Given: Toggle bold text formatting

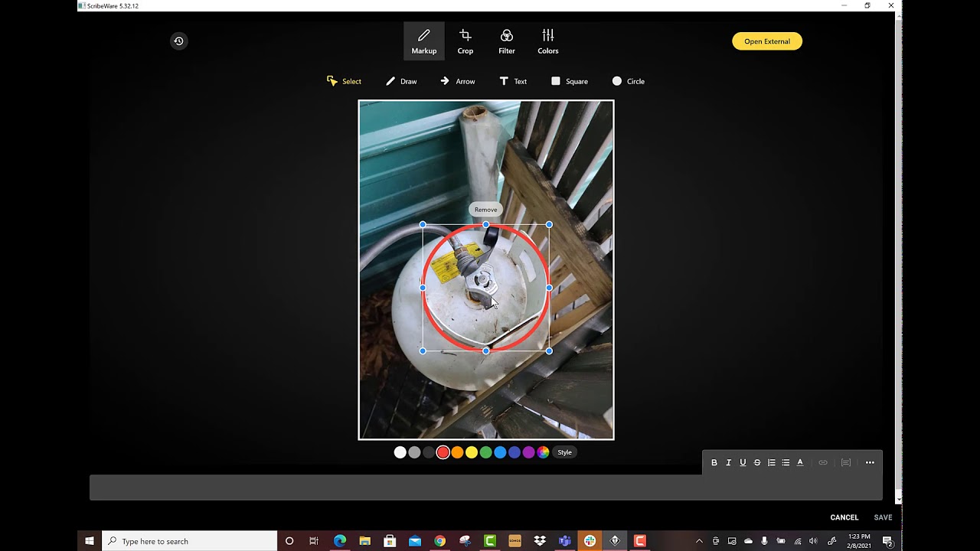Looking at the screenshot, I should coord(714,462).
